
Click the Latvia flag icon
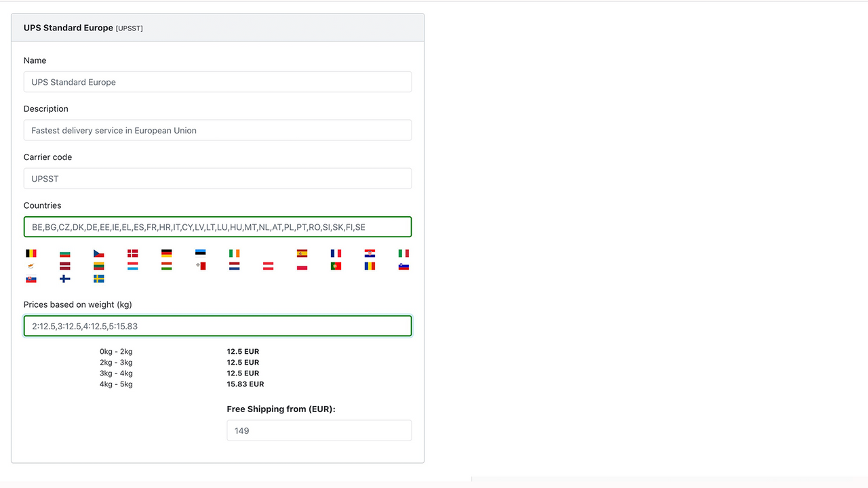64,266
